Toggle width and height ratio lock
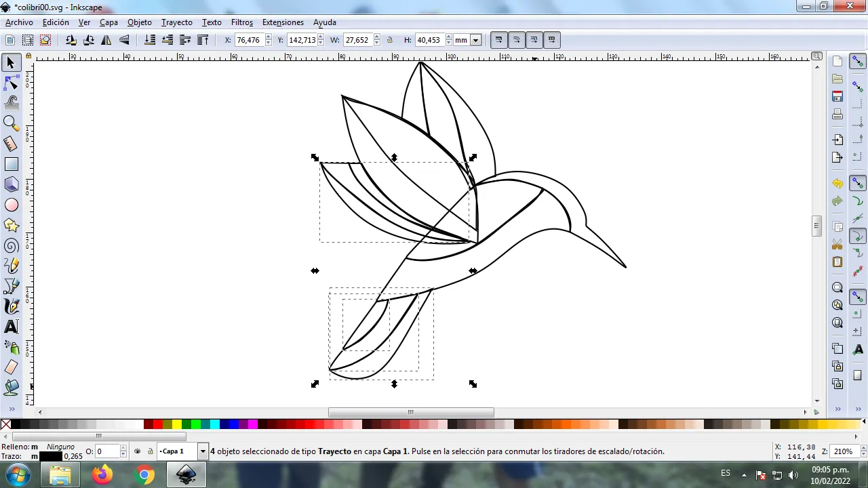The height and width of the screenshot is (488, 868). tap(390, 40)
